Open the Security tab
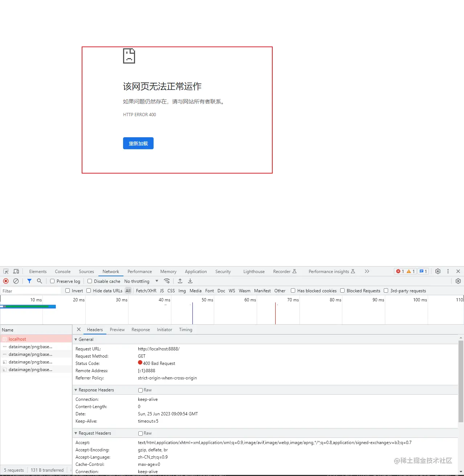 click(x=223, y=272)
